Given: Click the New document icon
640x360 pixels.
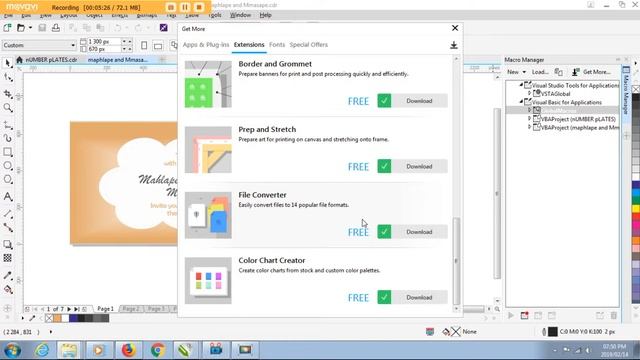Looking at the screenshot, I should [7, 28].
